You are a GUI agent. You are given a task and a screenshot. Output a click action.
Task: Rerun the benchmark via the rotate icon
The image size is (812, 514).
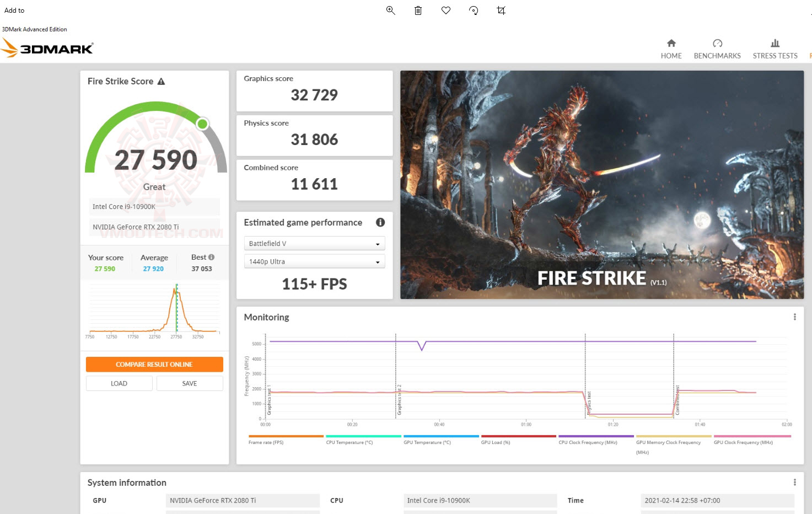pos(474,10)
